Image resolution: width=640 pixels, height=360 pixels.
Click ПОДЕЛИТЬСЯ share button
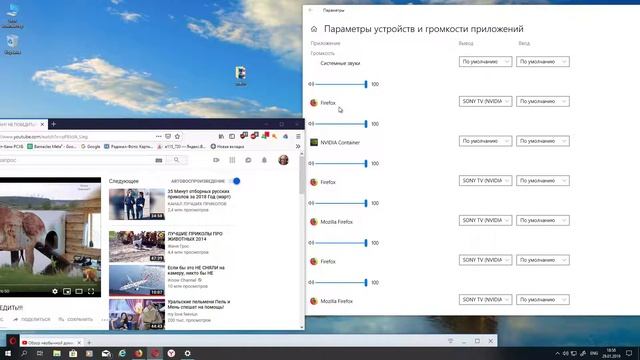tap(31, 319)
